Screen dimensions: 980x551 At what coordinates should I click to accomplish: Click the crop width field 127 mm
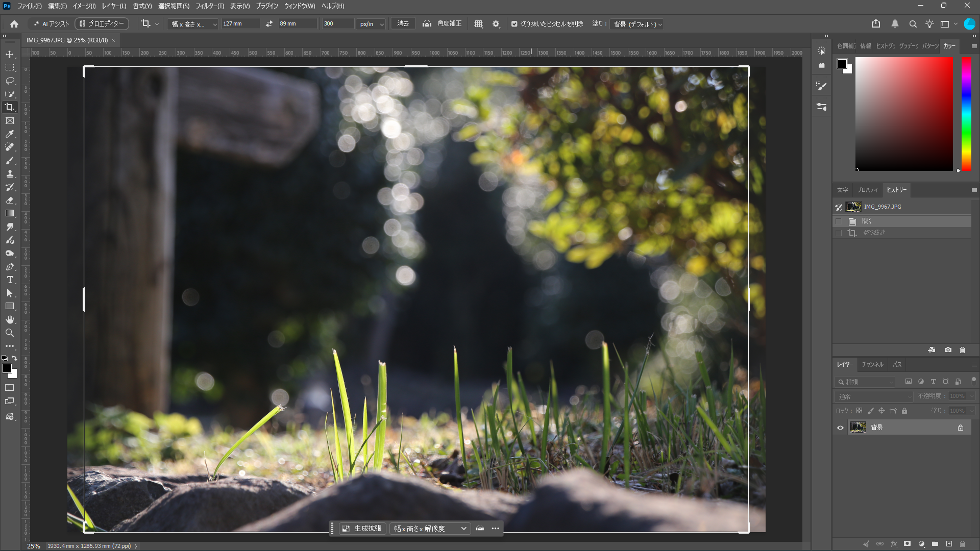coord(240,24)
